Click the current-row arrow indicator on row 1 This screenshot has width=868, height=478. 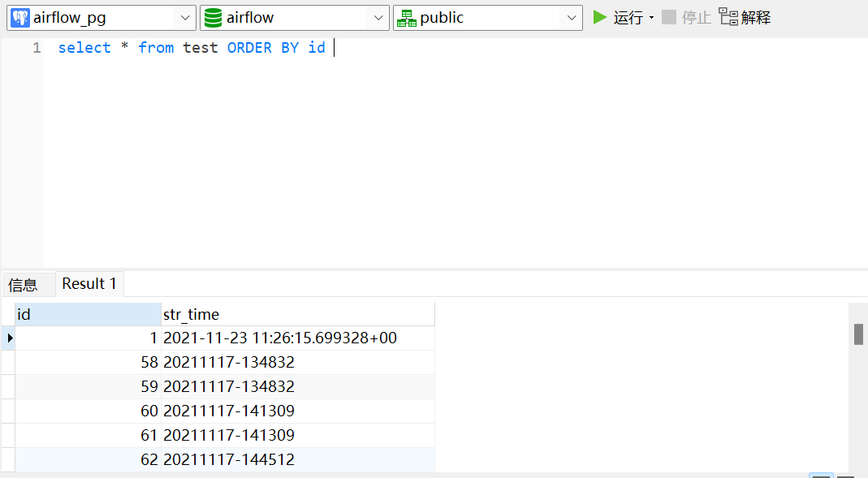coord(9,338)
